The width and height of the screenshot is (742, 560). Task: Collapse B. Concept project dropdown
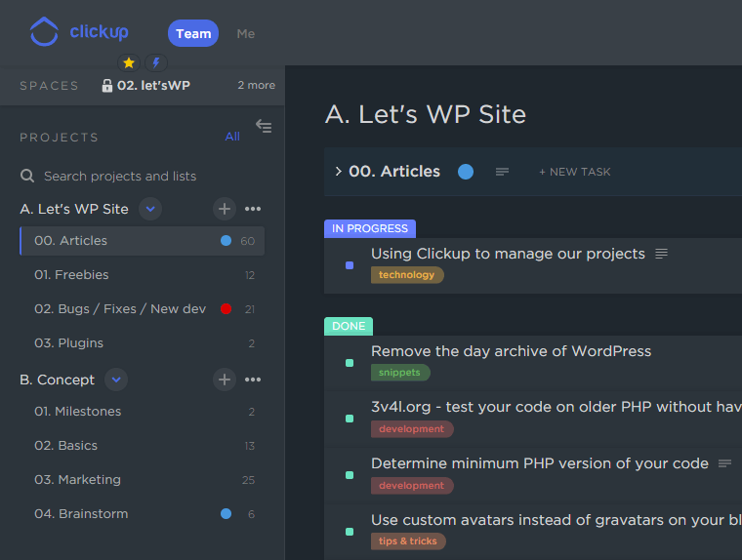tap(116, 380)
